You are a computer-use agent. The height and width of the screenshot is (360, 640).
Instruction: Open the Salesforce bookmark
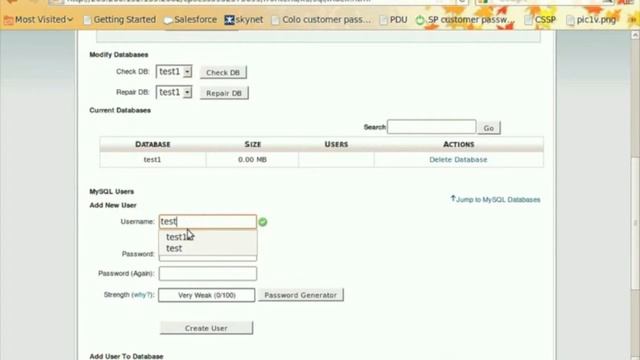tap(190, 20)
